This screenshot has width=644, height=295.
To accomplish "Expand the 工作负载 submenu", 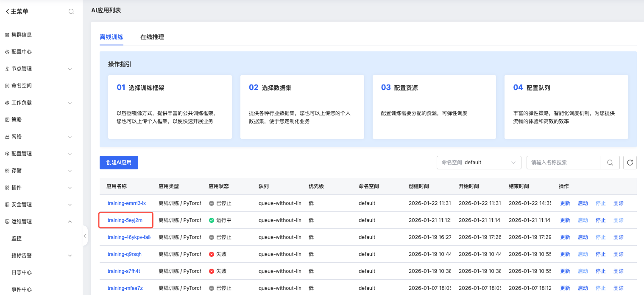I will [70, 103].
